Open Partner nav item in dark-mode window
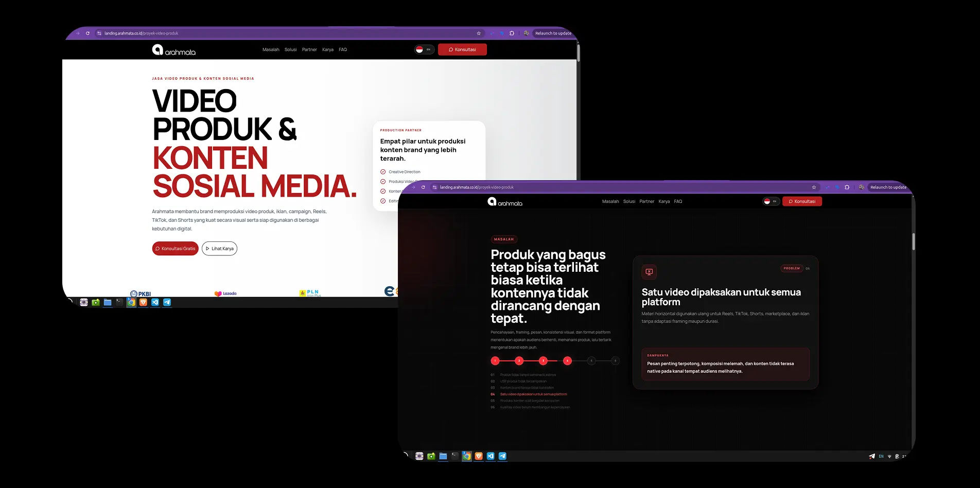This screenshot has width=980, height=488. [x=646, y=202]
